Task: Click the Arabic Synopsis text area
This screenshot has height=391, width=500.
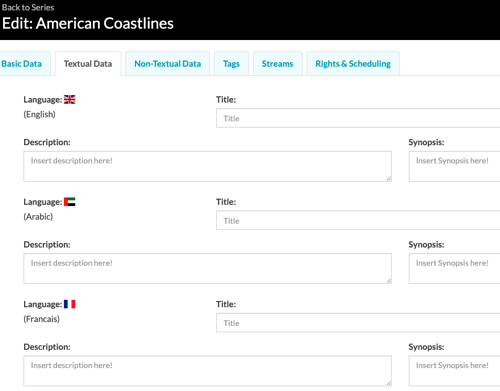Action: [x=454, y=269]
